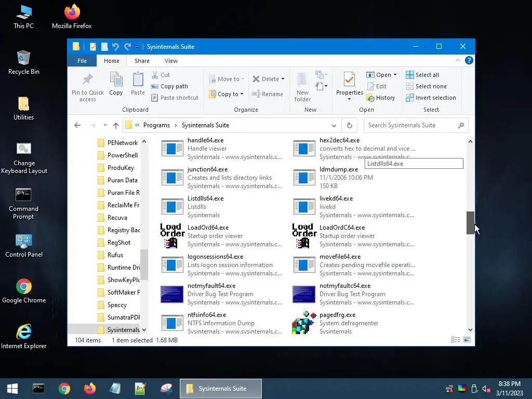This screenshot has height=399, width=532.
Task: Open Command Prompt from the taskbar
Action: (x=38, y=389)
